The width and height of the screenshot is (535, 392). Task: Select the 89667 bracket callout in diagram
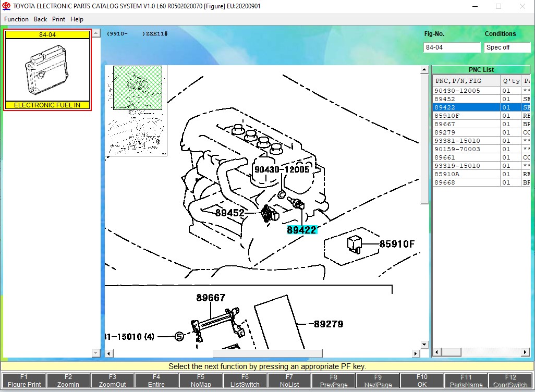coord(211,298)
